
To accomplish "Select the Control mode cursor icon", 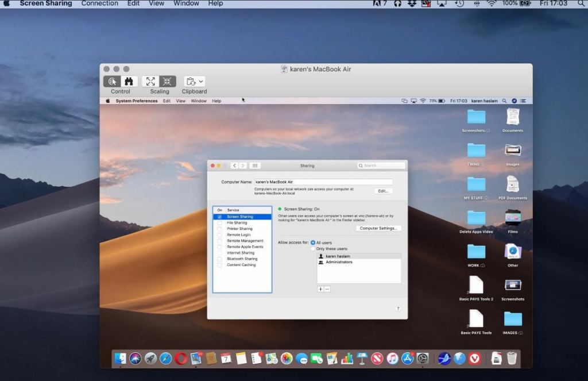I will tap(112, 82).
